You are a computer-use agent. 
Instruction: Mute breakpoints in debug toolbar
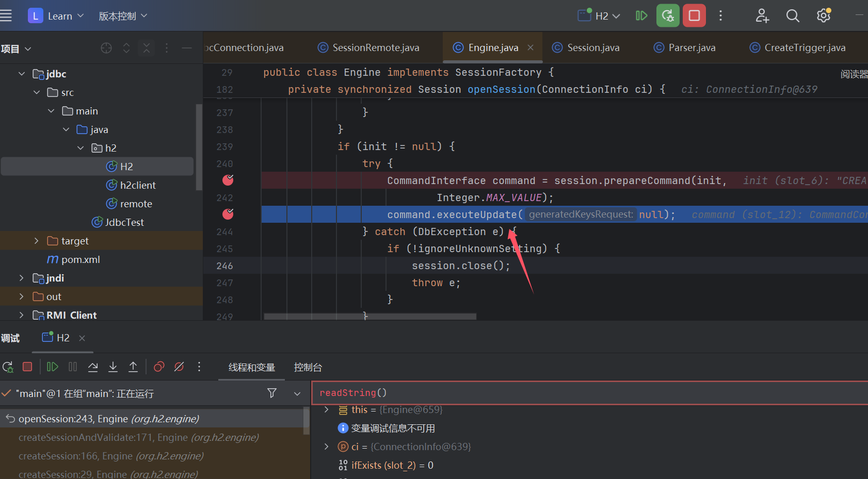click(179, 367)
